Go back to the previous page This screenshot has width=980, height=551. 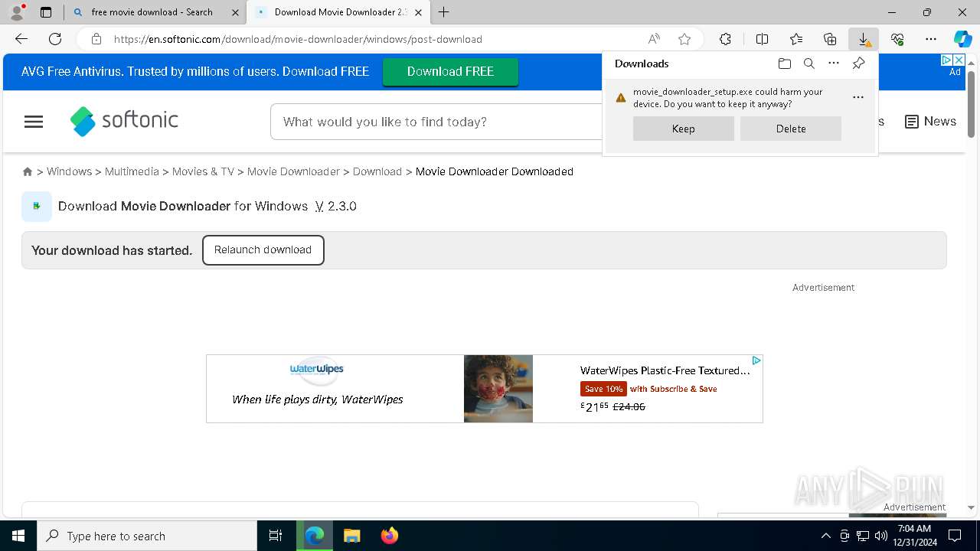coord(21,39)
